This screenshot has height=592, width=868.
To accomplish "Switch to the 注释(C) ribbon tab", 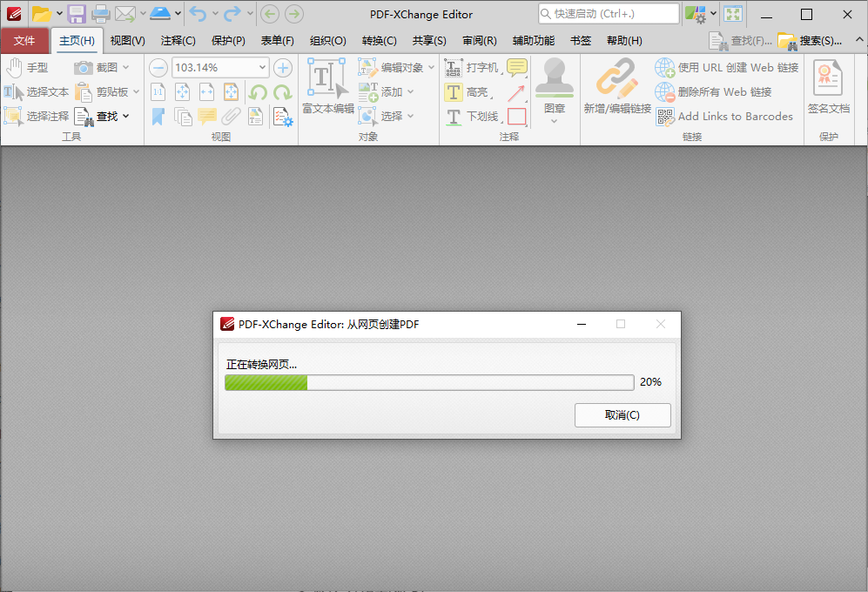I will [x=177, y=40].
